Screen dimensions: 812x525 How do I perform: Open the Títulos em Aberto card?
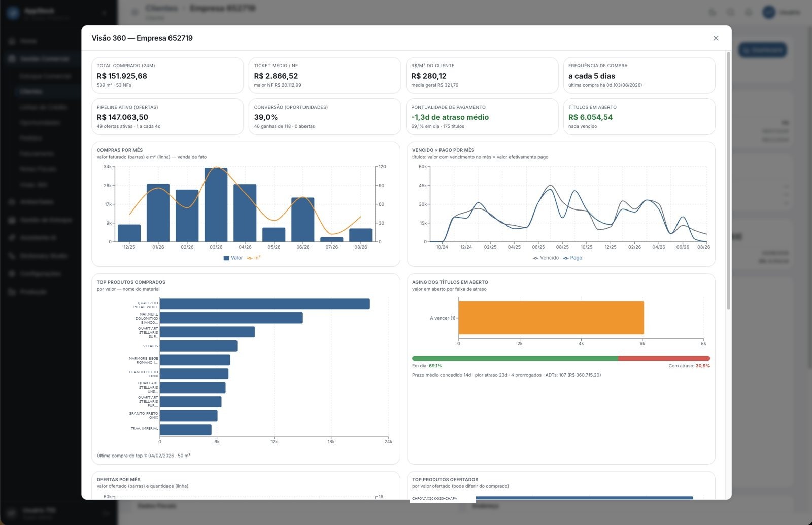(639, 117)
